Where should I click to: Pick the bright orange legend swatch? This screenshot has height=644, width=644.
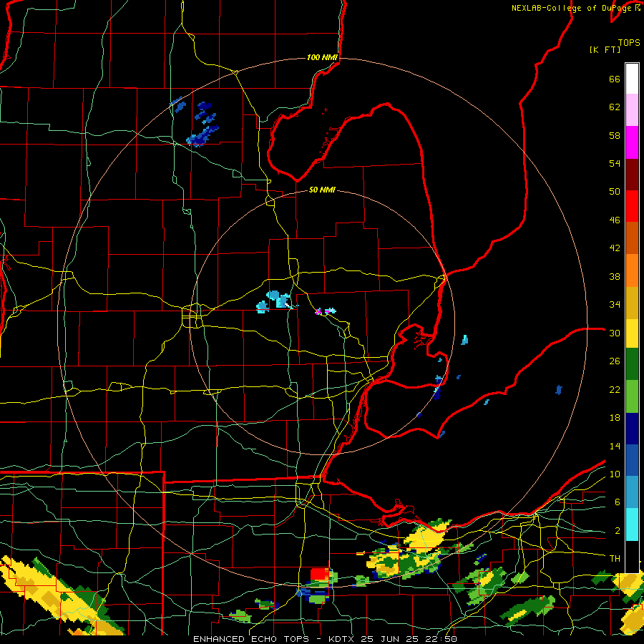pyautogui.click(x=632, y=270)
